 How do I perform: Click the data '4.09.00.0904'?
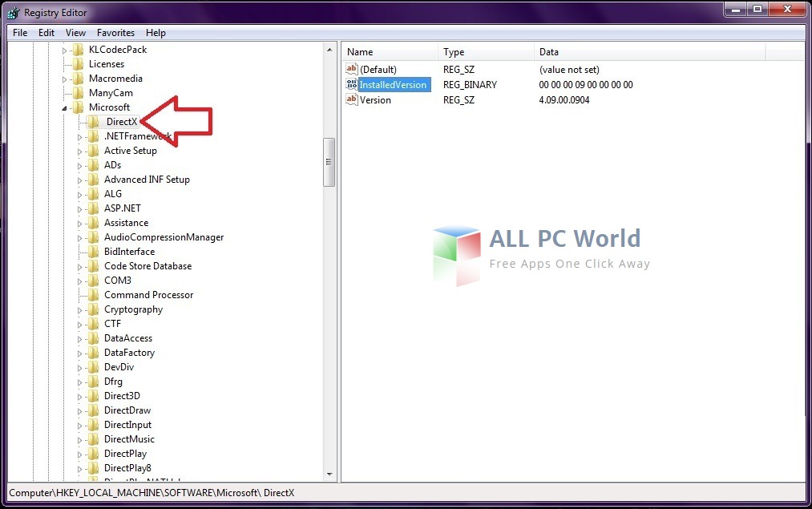click(x=564, y=100)
